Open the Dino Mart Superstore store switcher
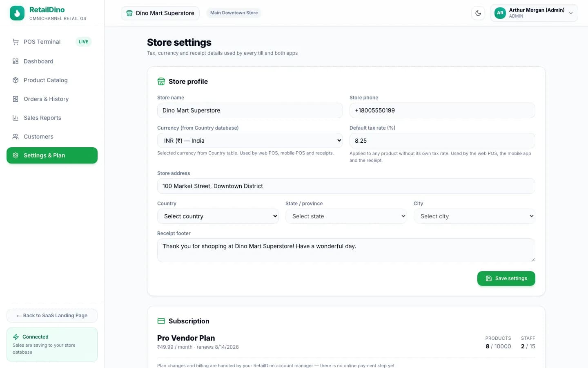Screen dimensions: 588x368 [x=160, y=13]
